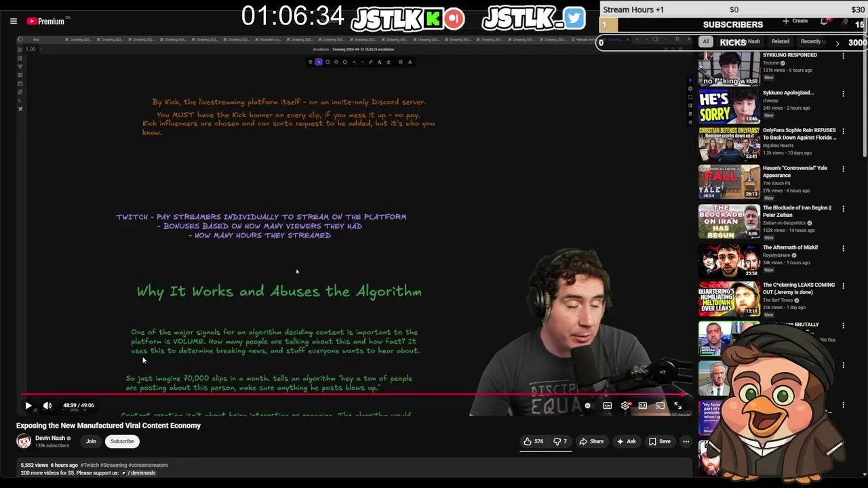This screenshot has width=868, height=488.
Task: Open the YouTube hamburger guide menu
Action: 13,21
